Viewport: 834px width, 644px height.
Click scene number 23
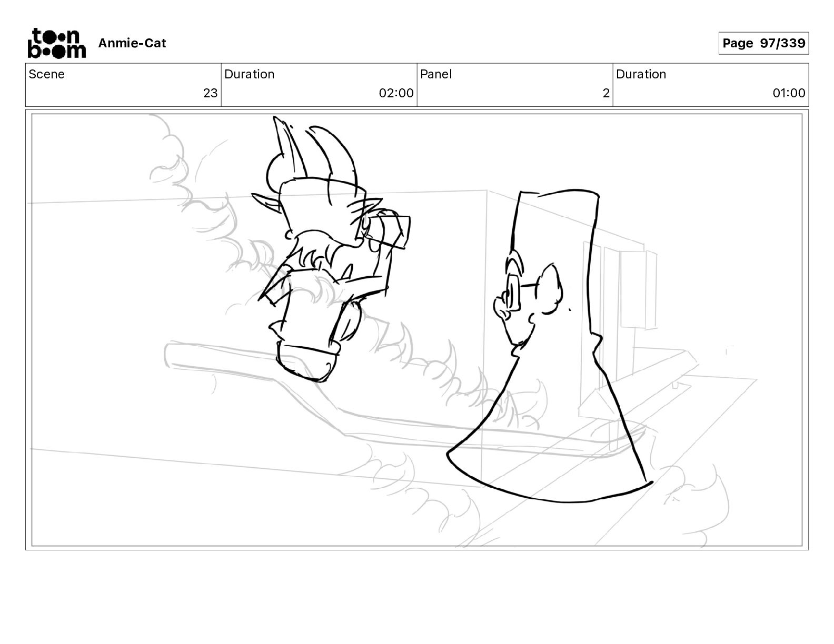210,93
